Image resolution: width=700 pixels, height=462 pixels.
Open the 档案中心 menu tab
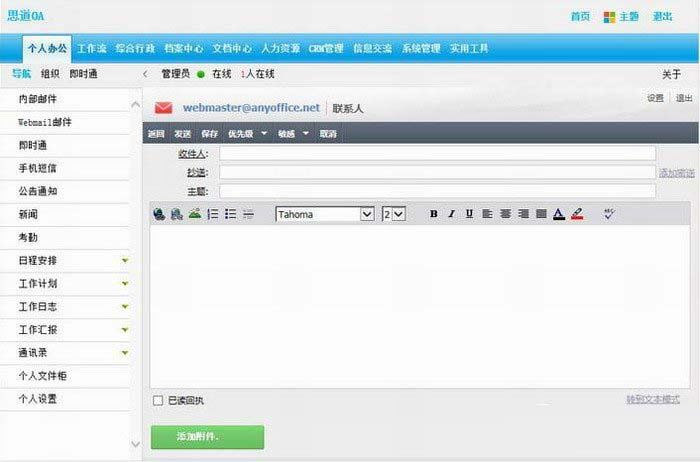click(x=183, y=48)
